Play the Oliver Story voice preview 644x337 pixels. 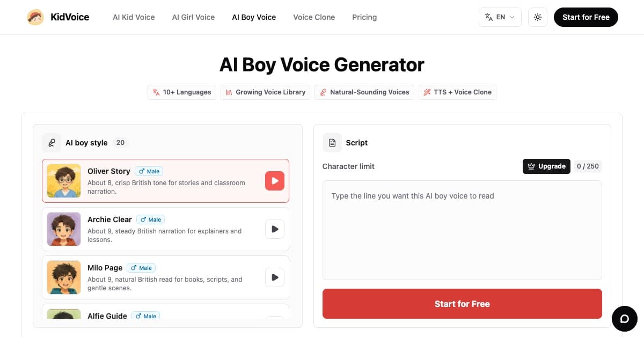pos(275,181)
